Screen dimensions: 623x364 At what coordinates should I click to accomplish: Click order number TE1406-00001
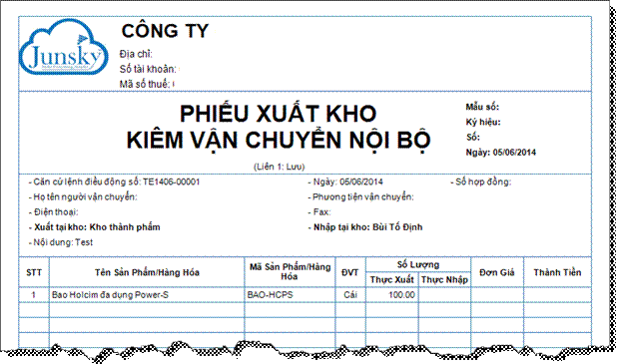pos(172,182)
